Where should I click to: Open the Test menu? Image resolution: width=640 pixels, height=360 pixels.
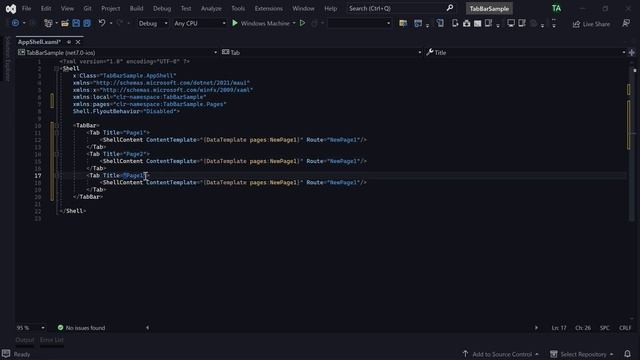(x=186, y=8)
